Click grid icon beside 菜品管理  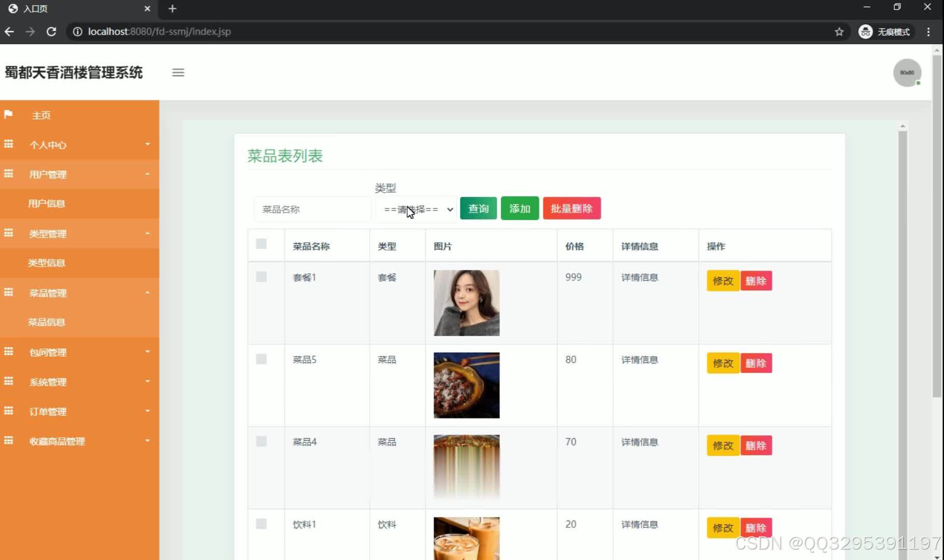pyautogui.click(x=8, y=292)
